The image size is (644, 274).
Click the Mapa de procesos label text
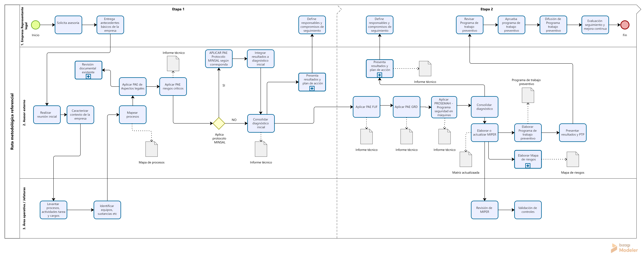click(151, 162)
